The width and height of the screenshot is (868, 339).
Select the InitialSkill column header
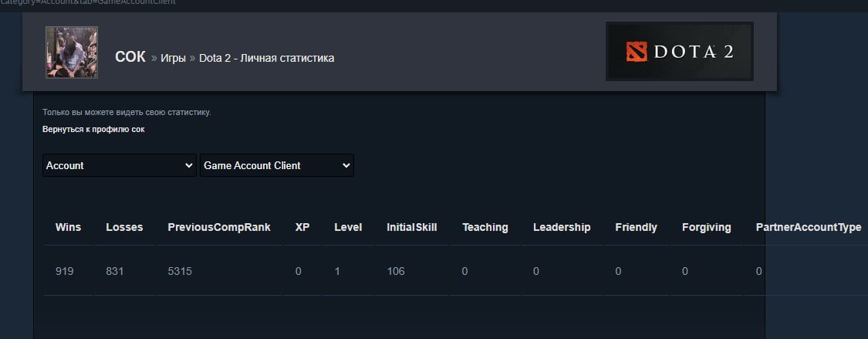coord(412,227)
